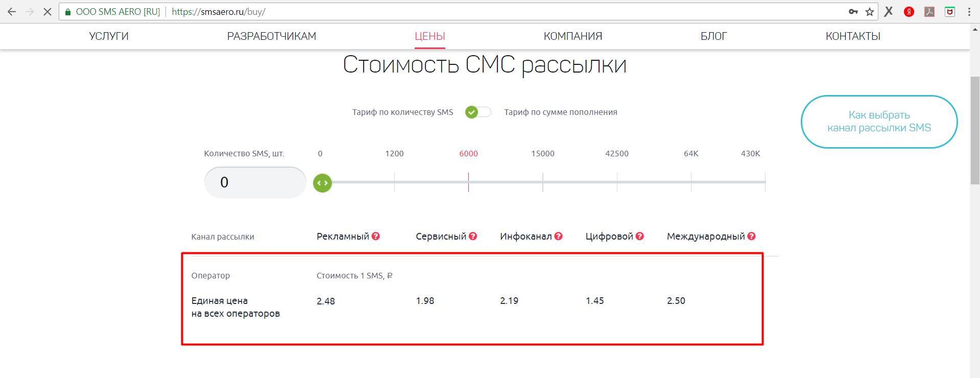
Task: Open ЦЕНЫ menu item
Action: point(430,36)
